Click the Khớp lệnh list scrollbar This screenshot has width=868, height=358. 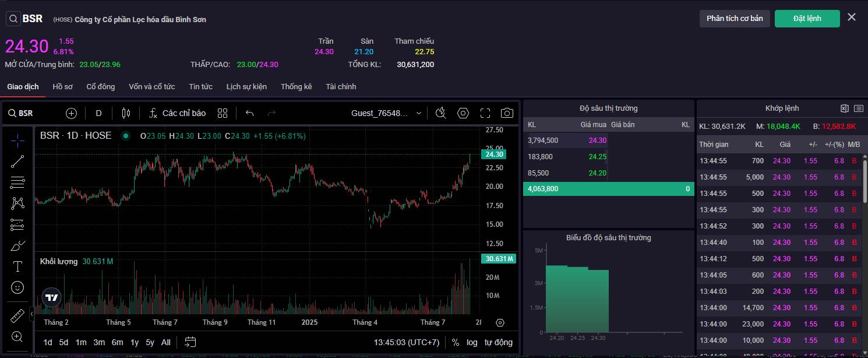(x=865, y=182)
